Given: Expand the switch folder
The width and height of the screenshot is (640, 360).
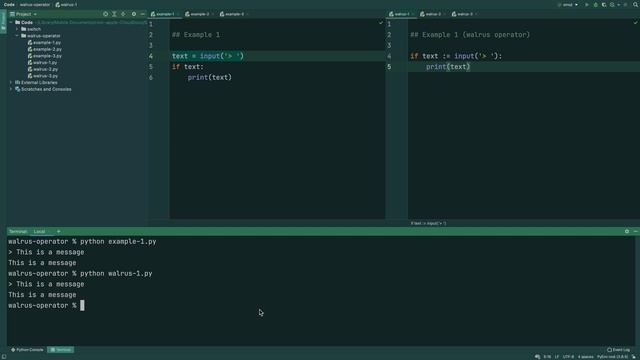Looking at the screenshot, I should pyautogui.click(x=17, y=29).
